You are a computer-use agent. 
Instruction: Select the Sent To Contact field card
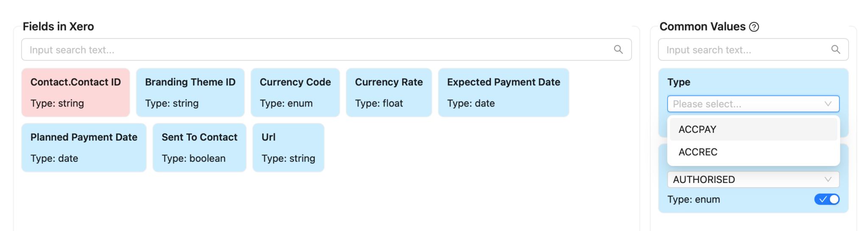199,148
